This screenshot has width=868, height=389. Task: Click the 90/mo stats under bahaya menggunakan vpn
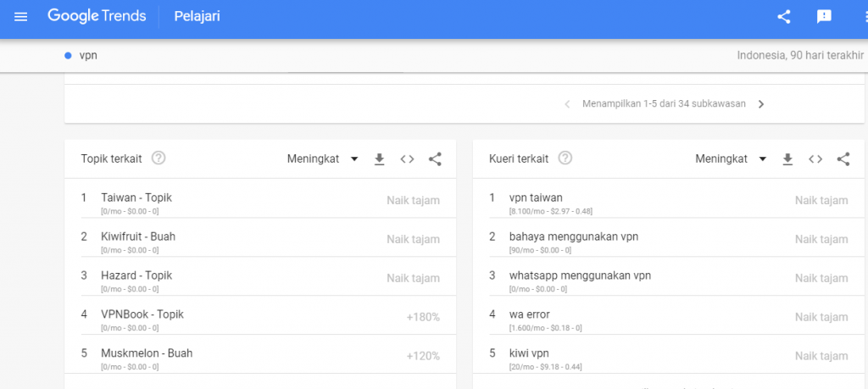(x=540, y=250)
